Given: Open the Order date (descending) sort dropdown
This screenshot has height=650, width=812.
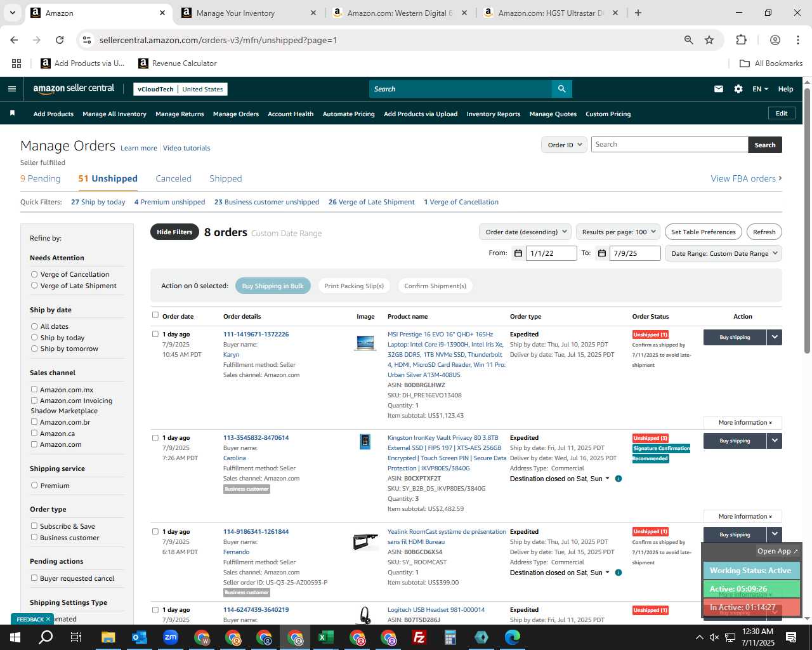Looking at the screenshot, I should [525, 232].
